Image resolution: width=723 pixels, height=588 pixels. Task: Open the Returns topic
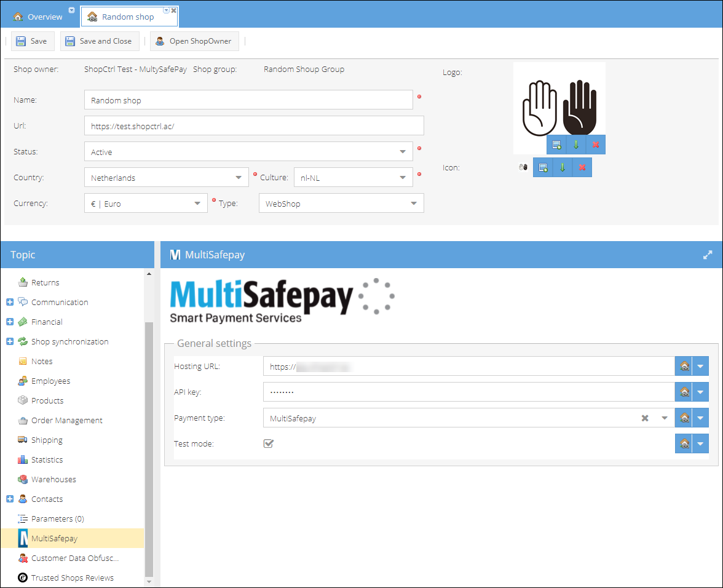(x=45, y=283)
